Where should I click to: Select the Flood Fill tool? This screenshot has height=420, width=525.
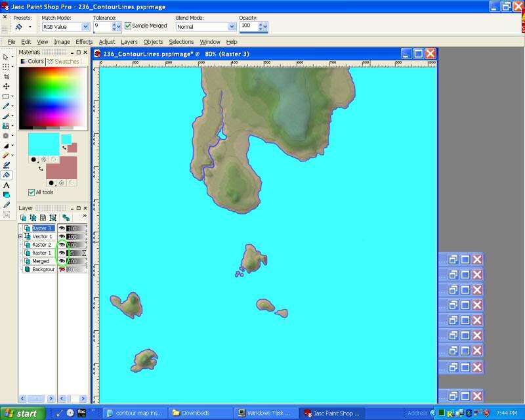(7, 175)
